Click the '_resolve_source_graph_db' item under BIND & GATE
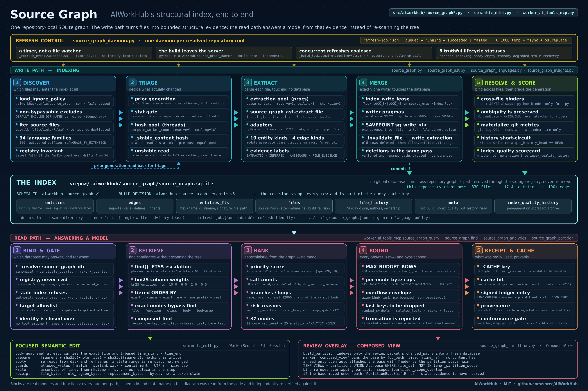Viewport: 588px width, 391px height. pyautogui.click(x=63, y=269)
